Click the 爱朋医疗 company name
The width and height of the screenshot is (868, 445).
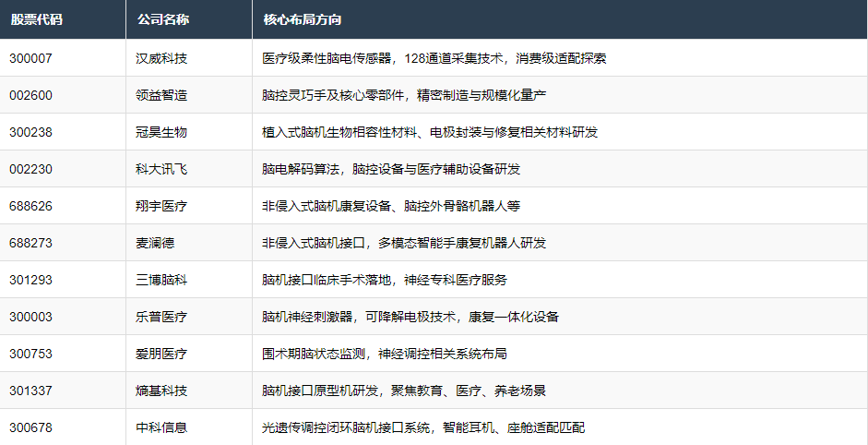tap(161, 354)
